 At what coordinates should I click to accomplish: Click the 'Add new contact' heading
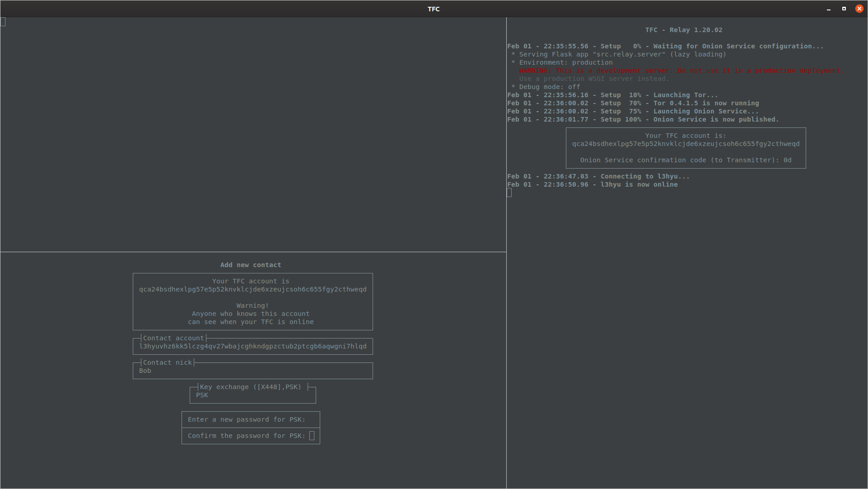tap(251, 265)
